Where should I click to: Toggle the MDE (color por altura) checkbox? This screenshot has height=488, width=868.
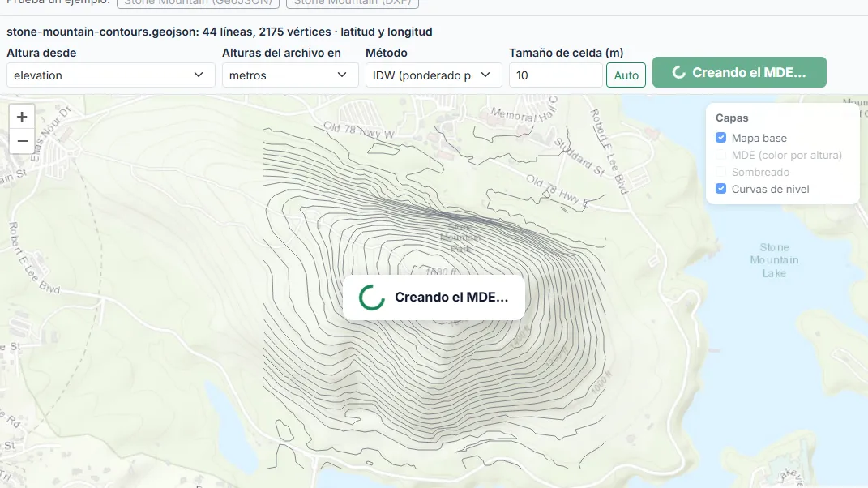pyautogui.click(x=720, y=155)
